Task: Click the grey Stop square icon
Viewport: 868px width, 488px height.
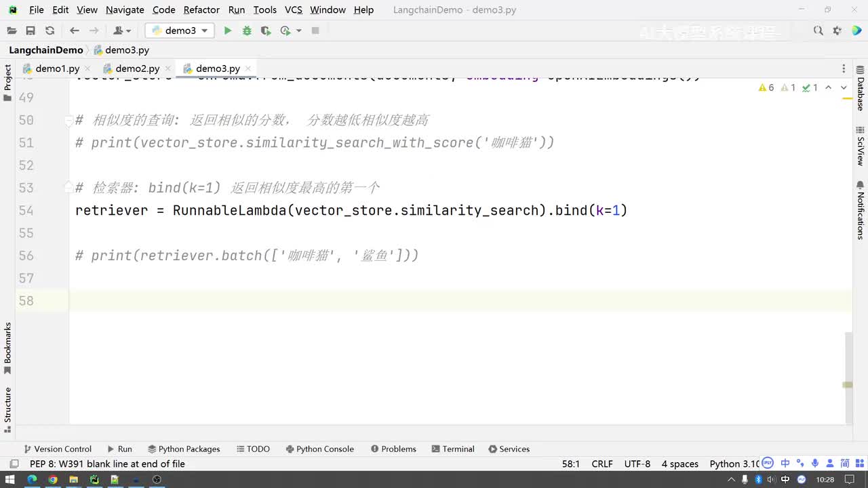Action: point(315,30)
